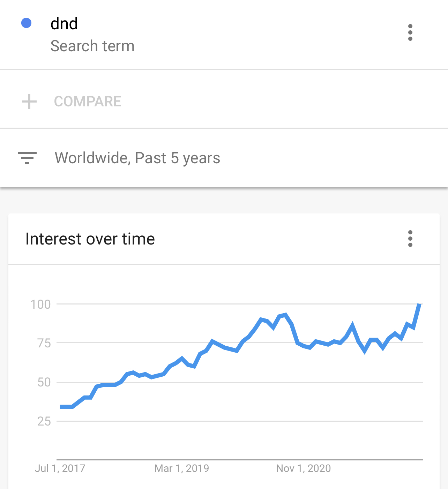The image size is (448, 489).
Task: Click the trend line dip after Nov 2020
Action: [365, 351]
